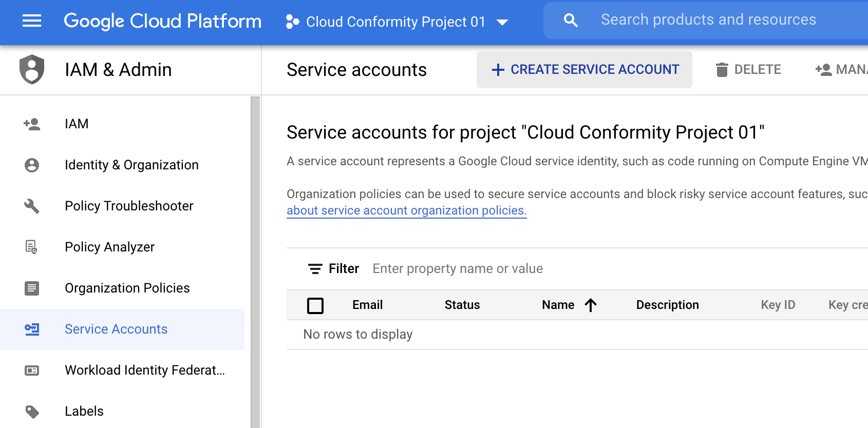Click the Workload Identity Federation icon
The height and width of the screenshot is (428, 868).
coord(32,370)
